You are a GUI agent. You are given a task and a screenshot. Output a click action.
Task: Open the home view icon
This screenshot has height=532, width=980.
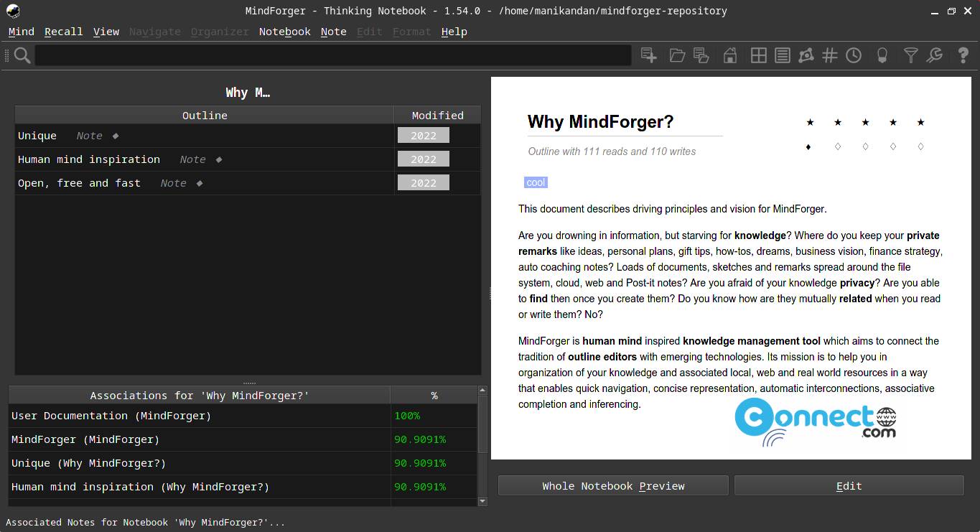pos(730,55)
